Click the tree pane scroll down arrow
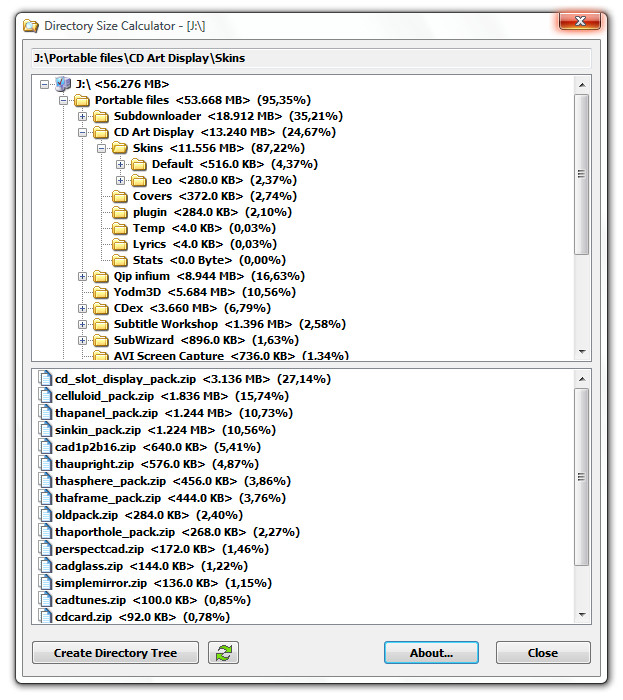 tap(582, 352)
